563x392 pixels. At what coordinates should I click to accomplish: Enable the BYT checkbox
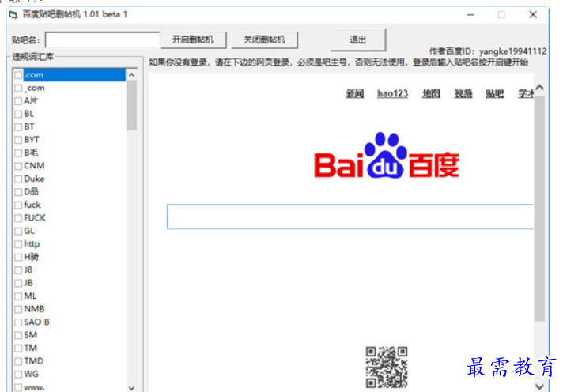[x=18, y=140]
